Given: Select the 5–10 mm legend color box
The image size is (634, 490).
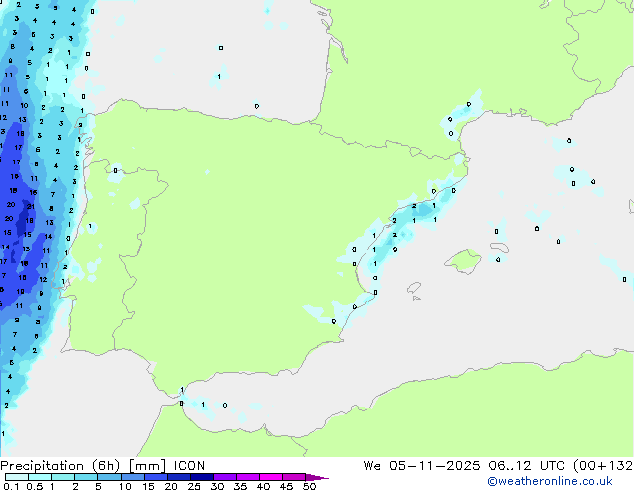Looking at the screenshot, I should pyautogui.click(x=109, y=477).
